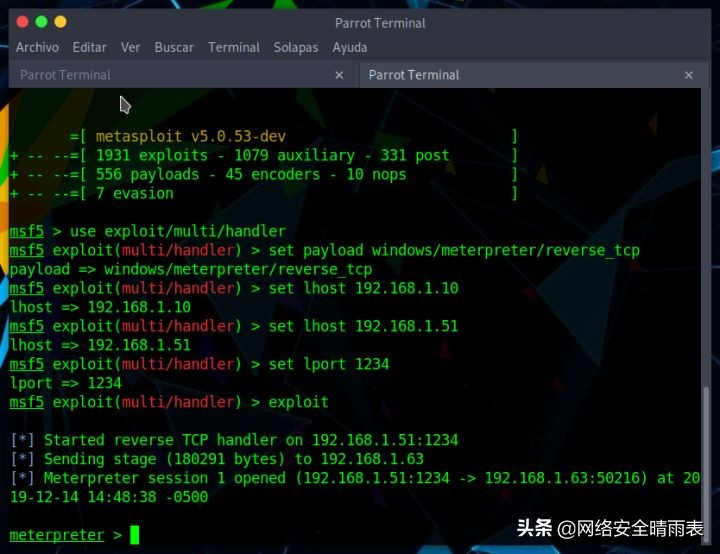Viewport: 720px width, 554px height.
Task: Open the Archivo menu
Action: click(x=37, y=47)
